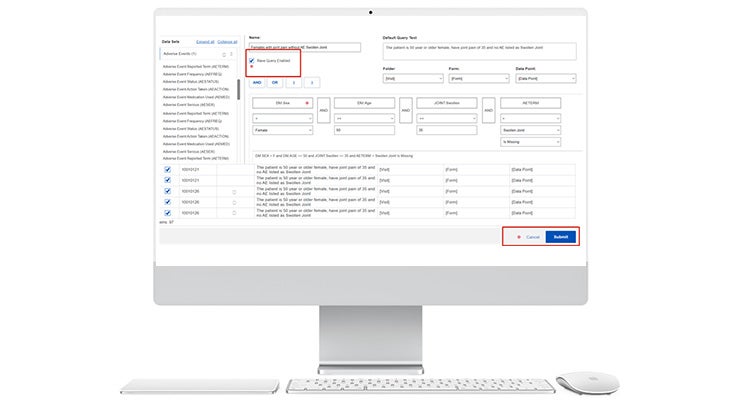Expand the Female value dropdown
This screenshot has width=738, height=415.
point(282,130)
